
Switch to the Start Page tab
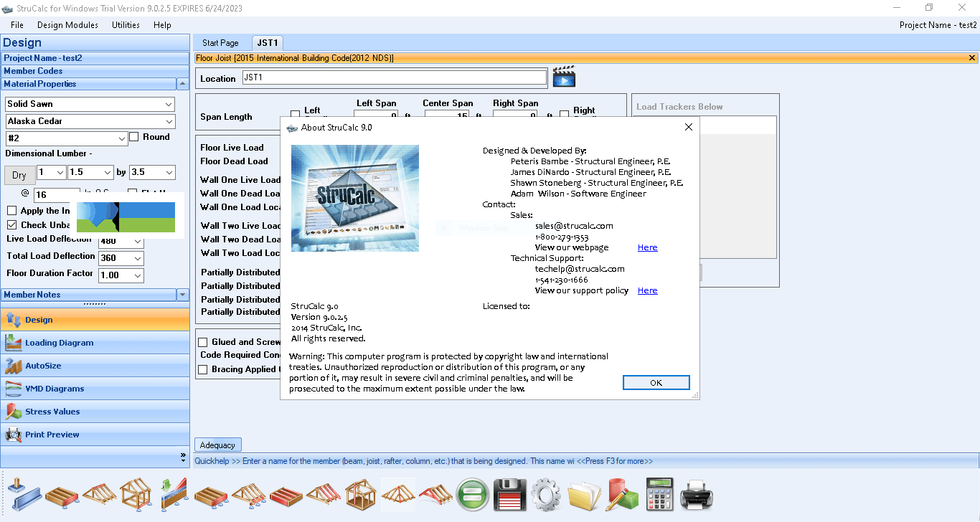coord(220,43)
